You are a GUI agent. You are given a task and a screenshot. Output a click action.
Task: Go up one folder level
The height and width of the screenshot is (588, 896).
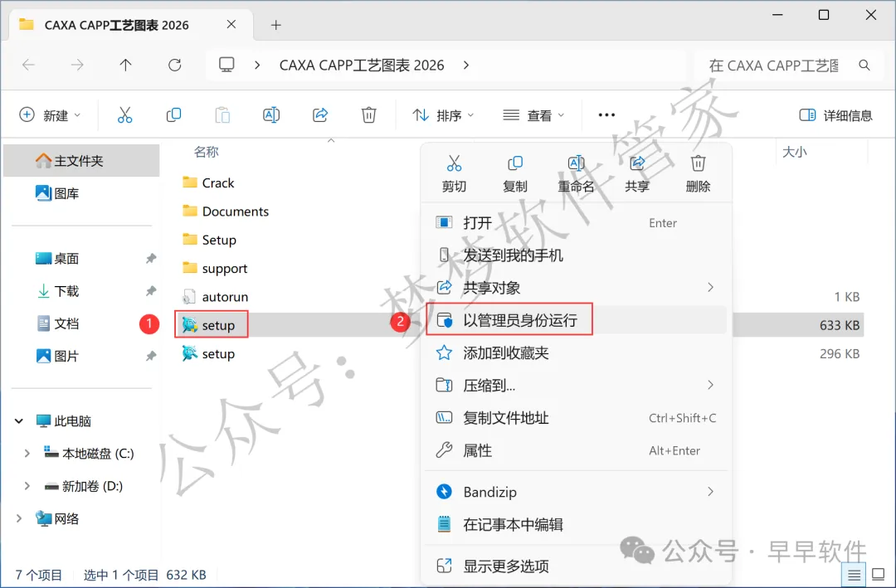click(126, 66)
